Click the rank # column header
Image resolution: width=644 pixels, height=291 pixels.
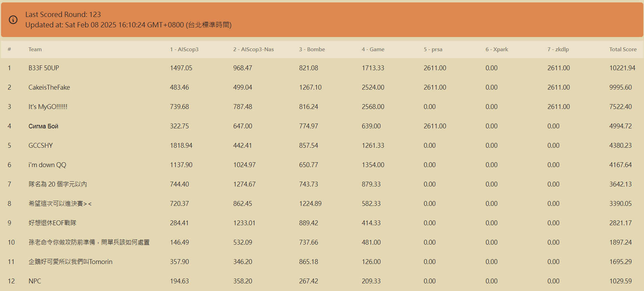pyautogui.click(x=9, y=49)
